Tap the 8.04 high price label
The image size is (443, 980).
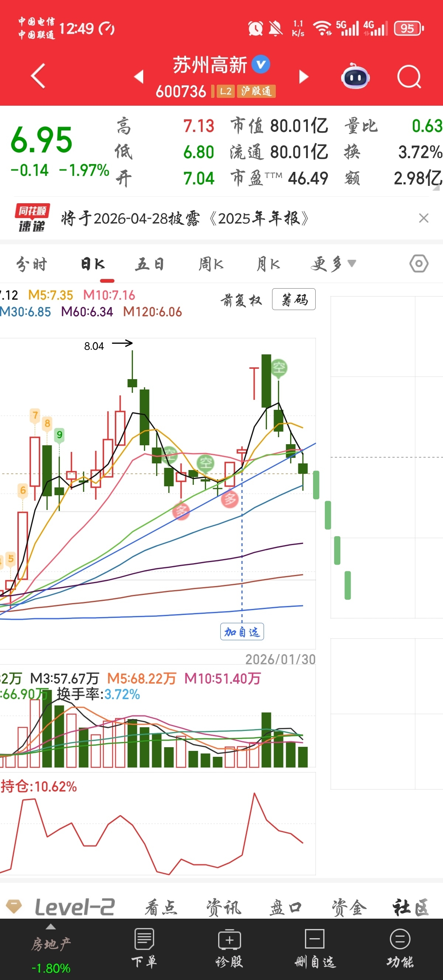tap(94, 346)
